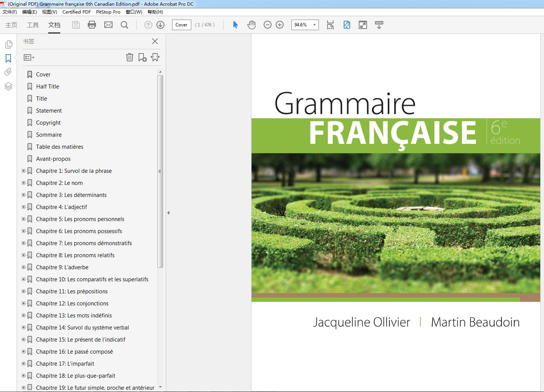544x392 pixels.
Task: Expand Chapitre 17: L'imparfait
Action: (x=23, y=364)
